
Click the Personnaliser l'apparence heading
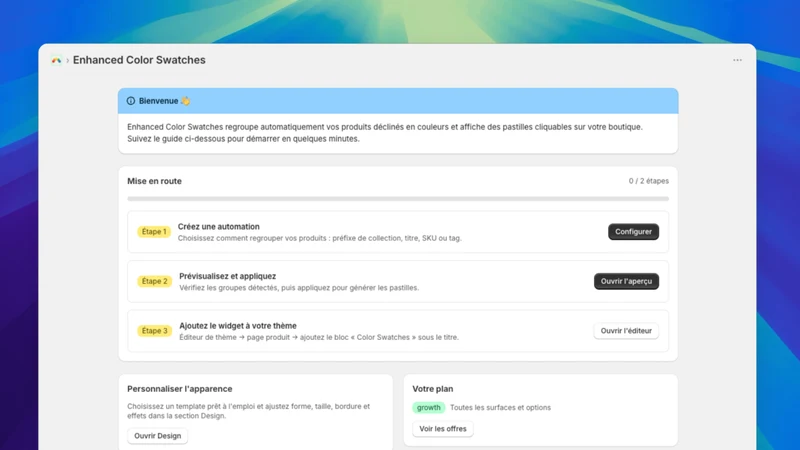click(x=180, y=389)
